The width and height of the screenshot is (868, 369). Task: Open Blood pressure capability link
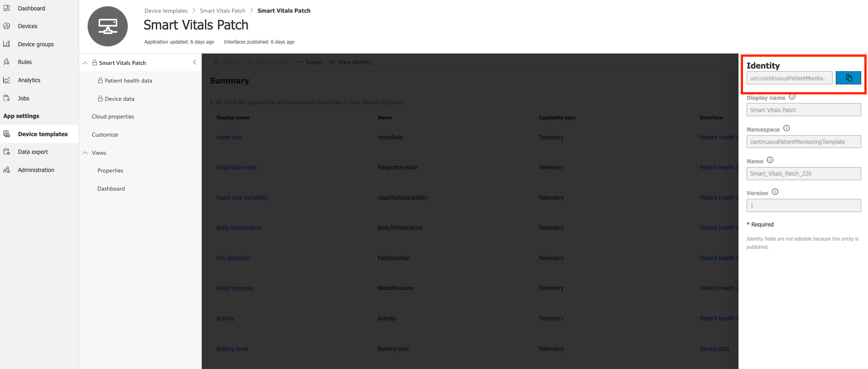tap(235, 288)
